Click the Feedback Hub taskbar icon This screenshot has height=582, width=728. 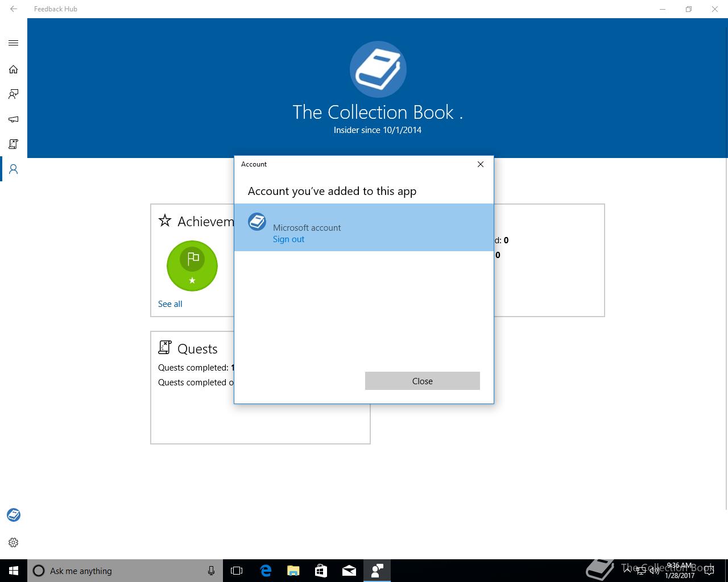377,571
